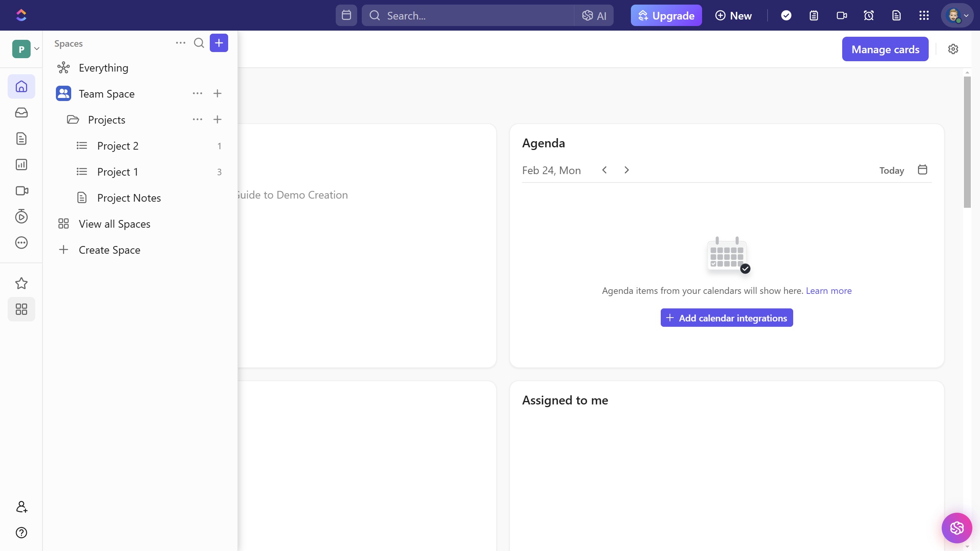The image size is (980, 551).
Task: Click the Favorites star icon
Action: [x=21, y=283]
